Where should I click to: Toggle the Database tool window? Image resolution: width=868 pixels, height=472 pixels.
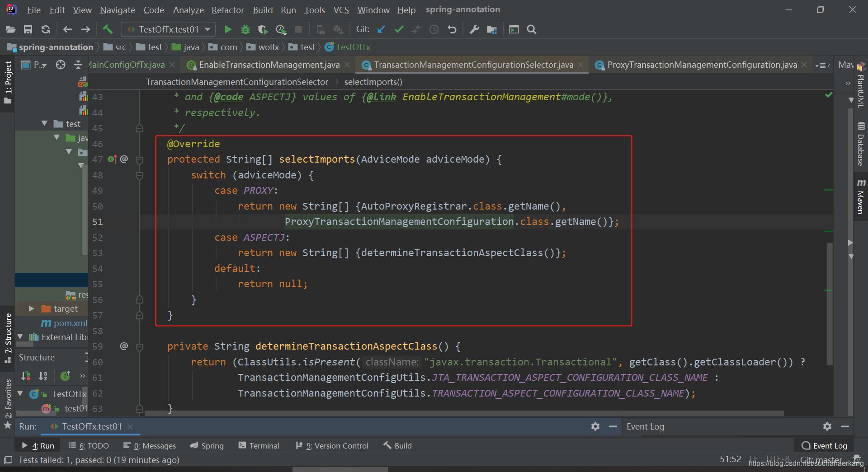(861, 144)
